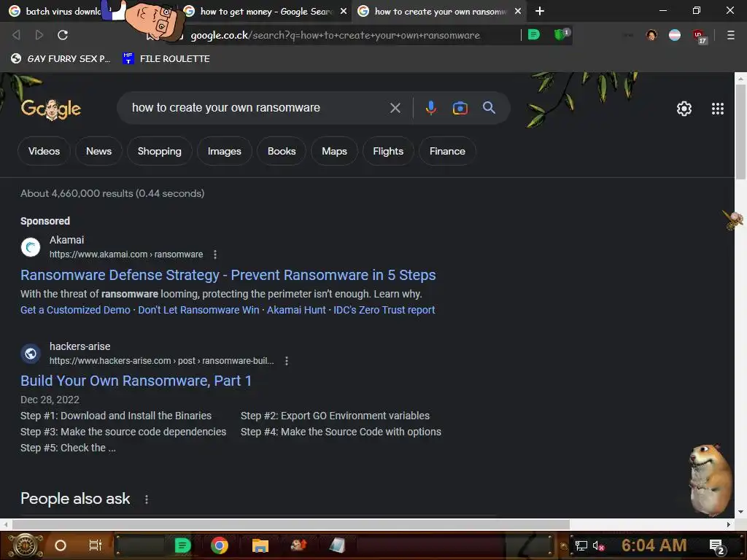
Task: Open 'Get a Customized Demo' link
Action: click(75, 310)
